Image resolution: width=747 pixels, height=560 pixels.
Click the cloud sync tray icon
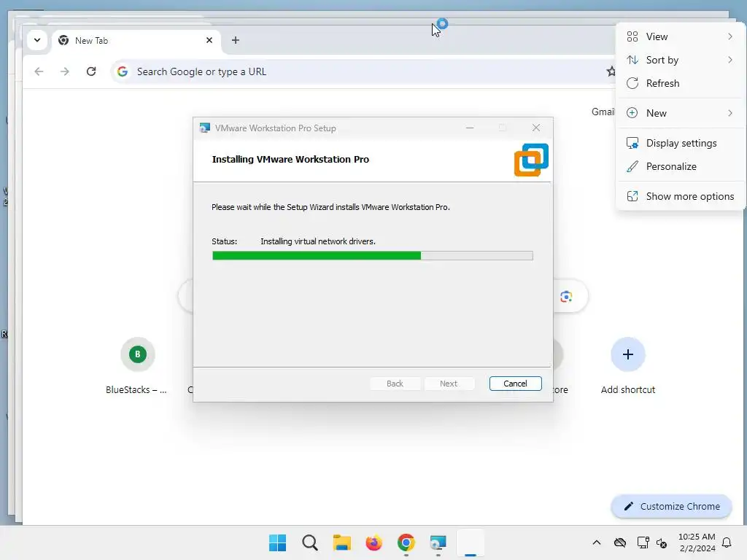tap(620, 542)
